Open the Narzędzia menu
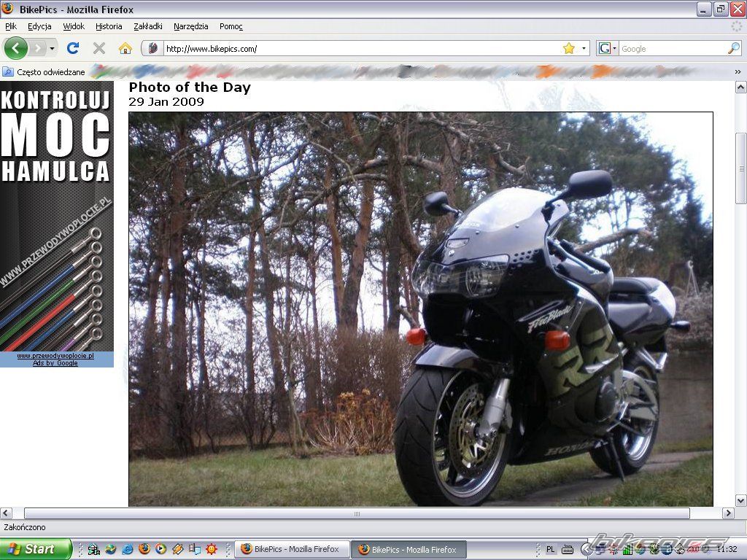The height and width of the screenshot is (560, 747). point(191,27)
